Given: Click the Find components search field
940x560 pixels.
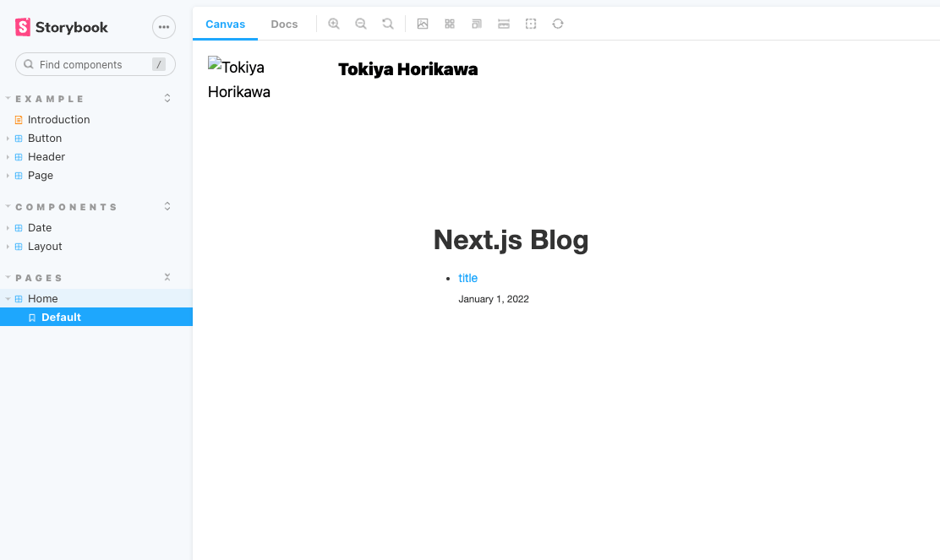Looking at the screenshot, I should [x=96, y=65].
